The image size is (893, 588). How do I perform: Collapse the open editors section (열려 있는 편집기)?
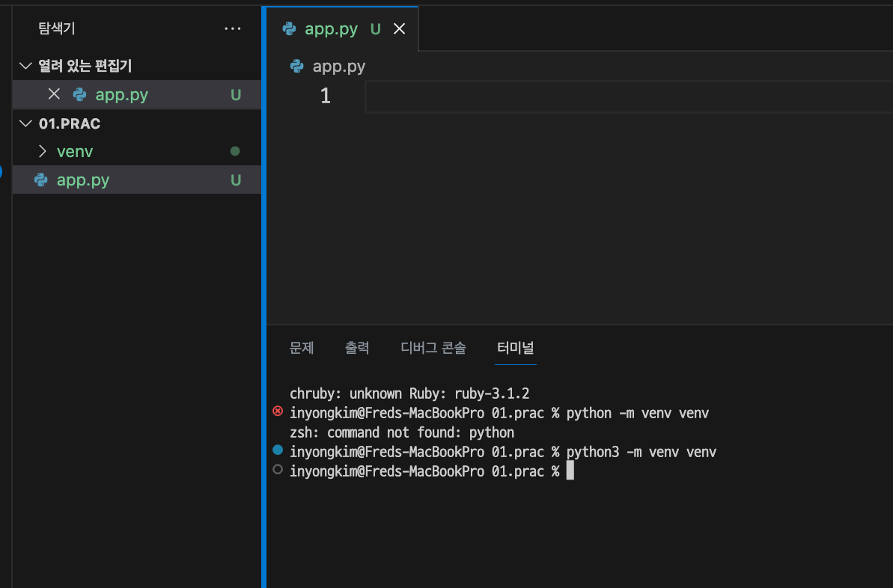pyautogui.click(x=25, y=66)
